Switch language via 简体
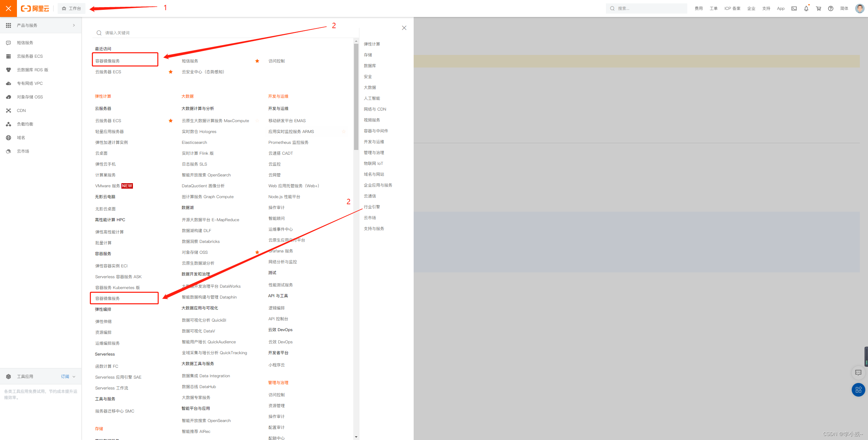This screenshot has height=440, width=868. pos(844,8)
